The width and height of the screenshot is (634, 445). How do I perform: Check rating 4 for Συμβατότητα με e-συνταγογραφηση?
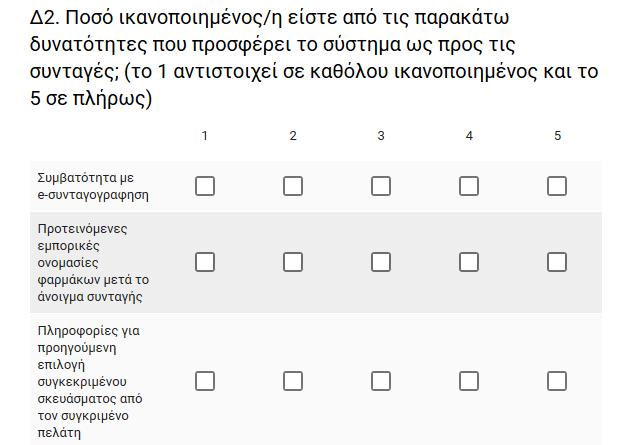click(469, 186)
